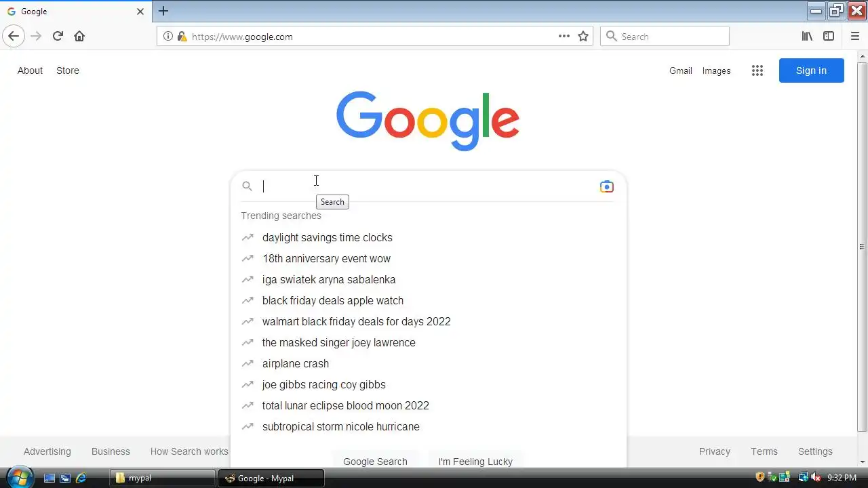The height and width of the screenshot is (488, 868).
Task: Click I'm Feeling Lucky button
Action: tap(475, 460)
